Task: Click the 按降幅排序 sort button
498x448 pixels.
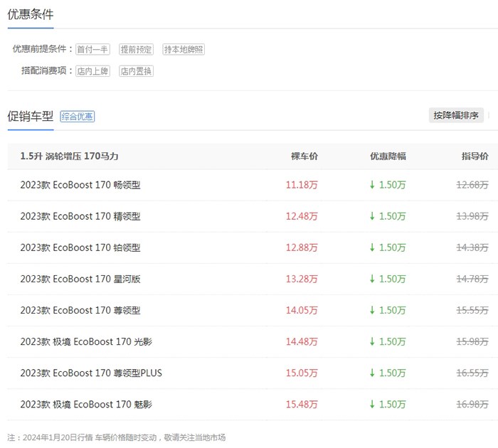Action: coord(456,115)
